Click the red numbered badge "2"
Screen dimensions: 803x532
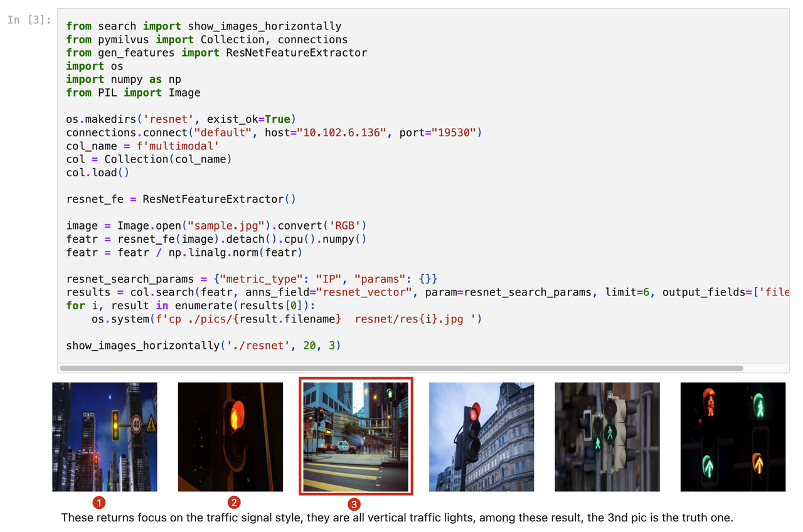(x=233, y=502)
